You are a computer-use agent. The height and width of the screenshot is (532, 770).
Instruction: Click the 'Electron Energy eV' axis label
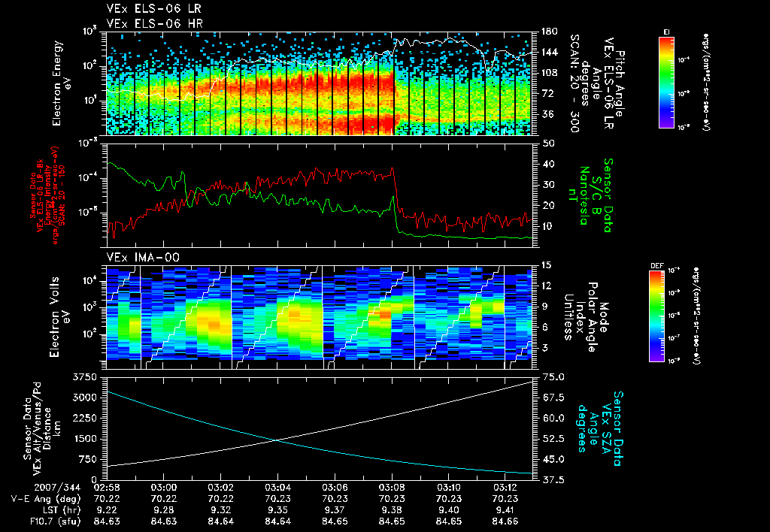point(61,83)
